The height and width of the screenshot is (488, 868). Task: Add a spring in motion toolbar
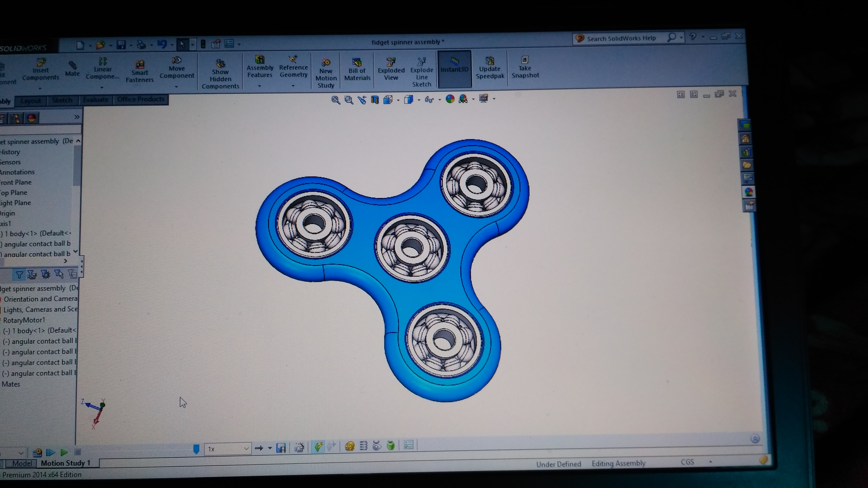click(x=363, y=446)
